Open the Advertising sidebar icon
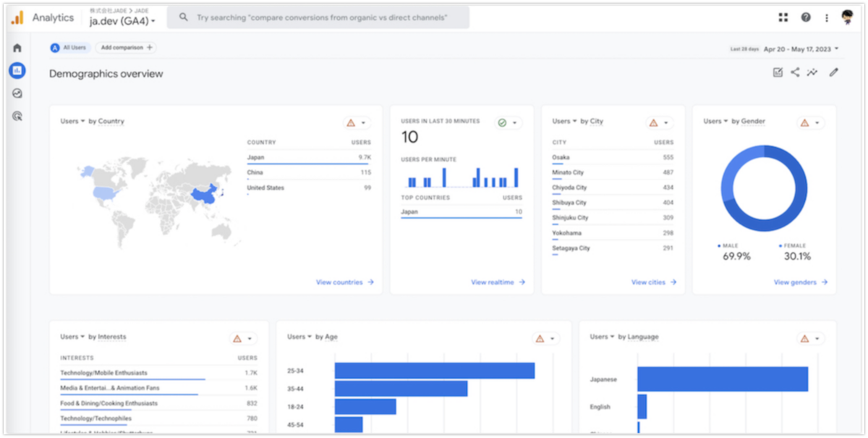Screen dimensions: 868x438 [x=17, y=116]
